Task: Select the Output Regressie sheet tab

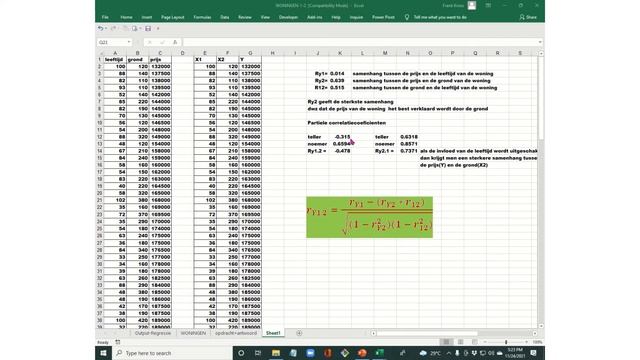Action: coord(153,333)
